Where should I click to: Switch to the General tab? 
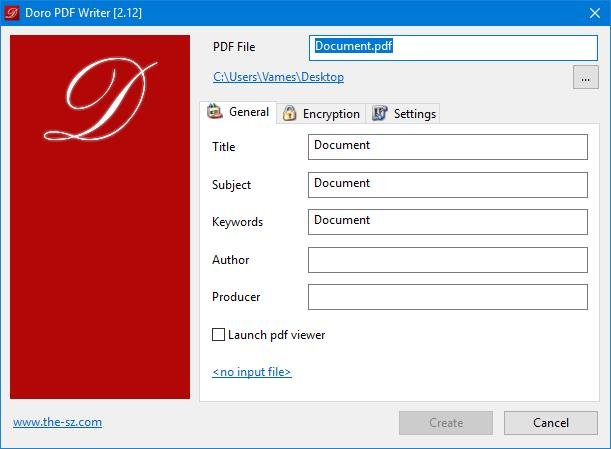238,112
